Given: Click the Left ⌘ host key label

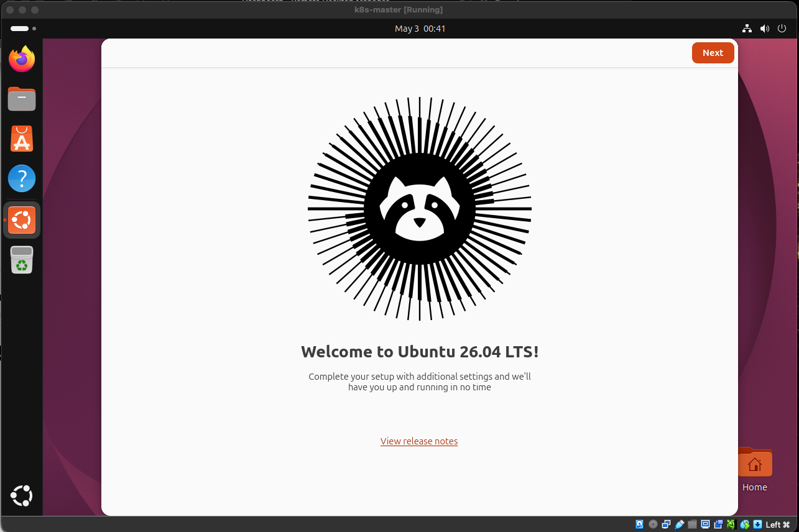Looking at the screenshot, I should pyautogui.click(x=778, y=525).
